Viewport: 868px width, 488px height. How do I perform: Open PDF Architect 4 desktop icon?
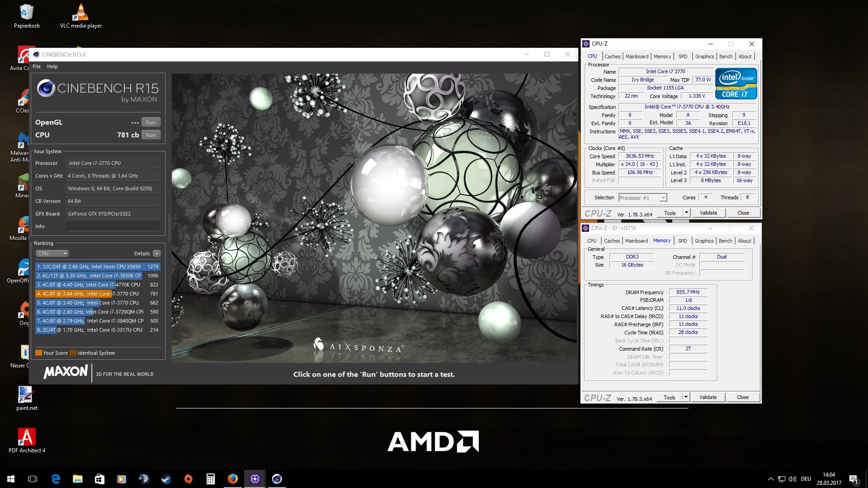tap(27, 441)
